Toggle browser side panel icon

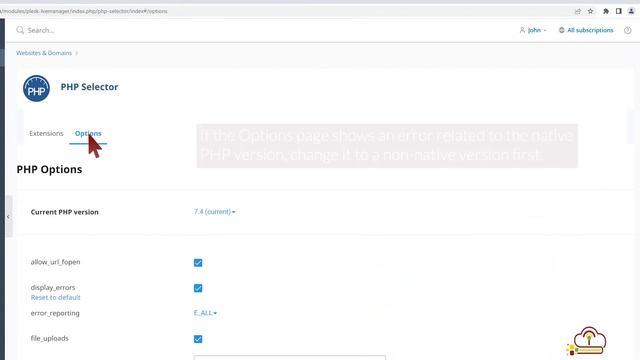(x=619, y=11)
